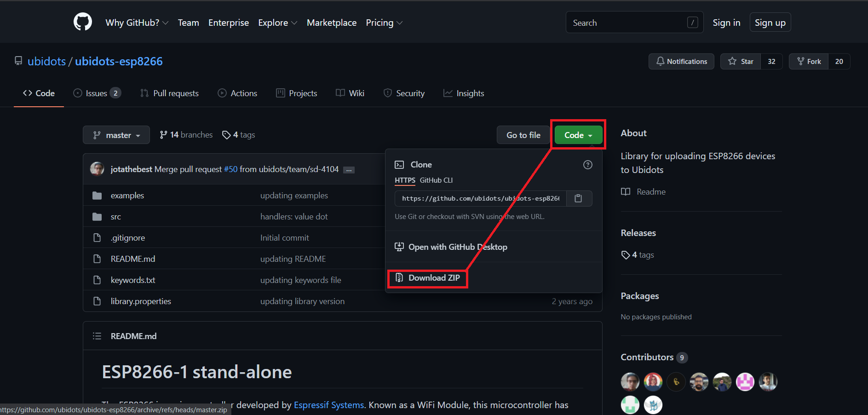Open the examples folder icon
868x415 pixels.
97,196
